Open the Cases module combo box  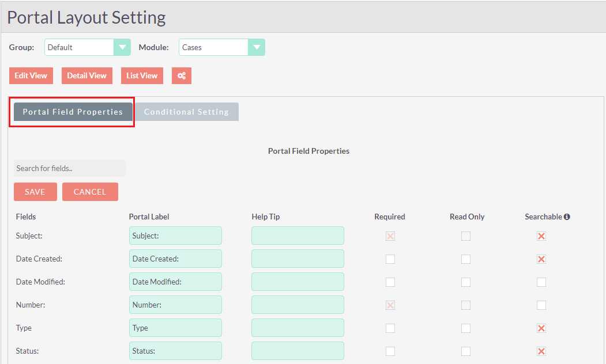[214, 47]
